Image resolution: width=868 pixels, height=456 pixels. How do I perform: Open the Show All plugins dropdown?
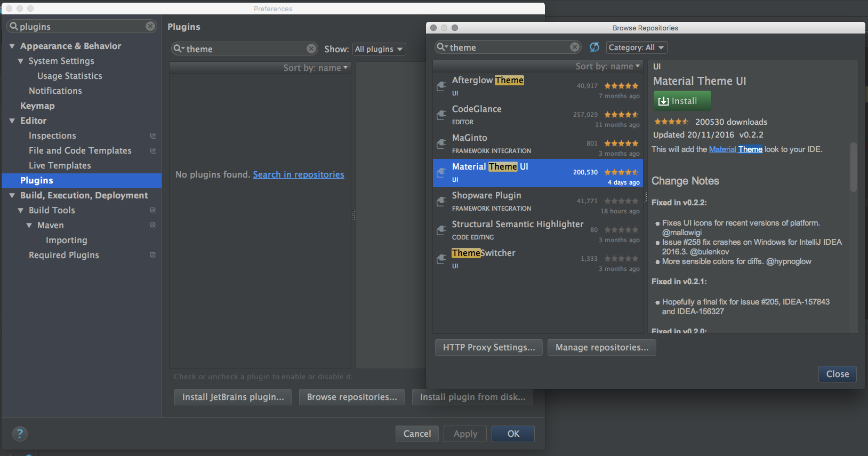tap(379, 49)
